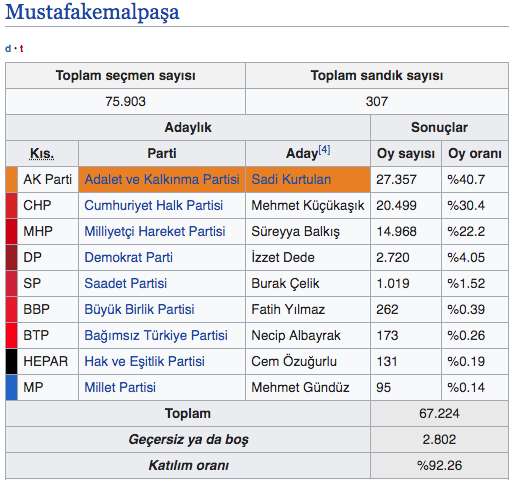Select the MHP abbreviation cell
509x480 pixels.
point(48,231)
